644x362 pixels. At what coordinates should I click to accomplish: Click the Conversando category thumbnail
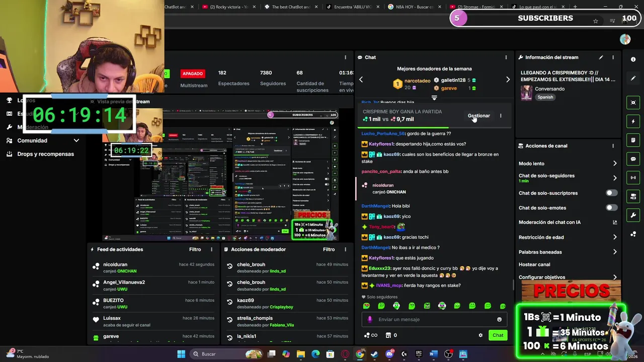point(526,93)
